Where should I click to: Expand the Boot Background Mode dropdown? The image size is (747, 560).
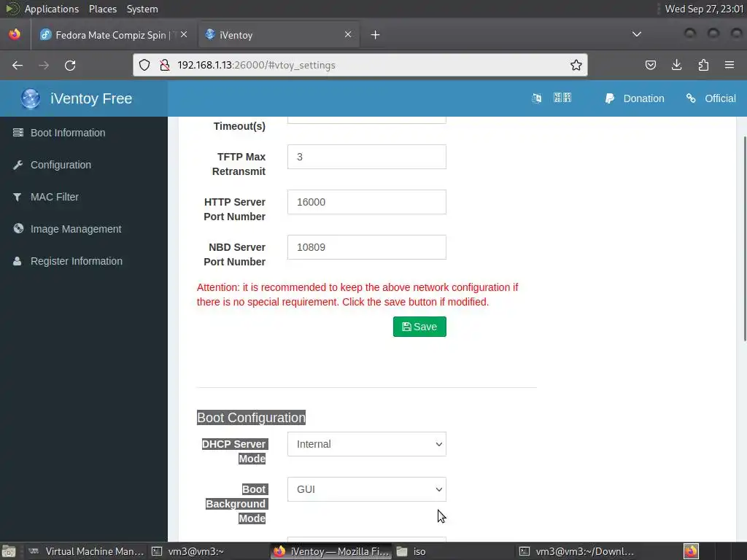[367, 489]
